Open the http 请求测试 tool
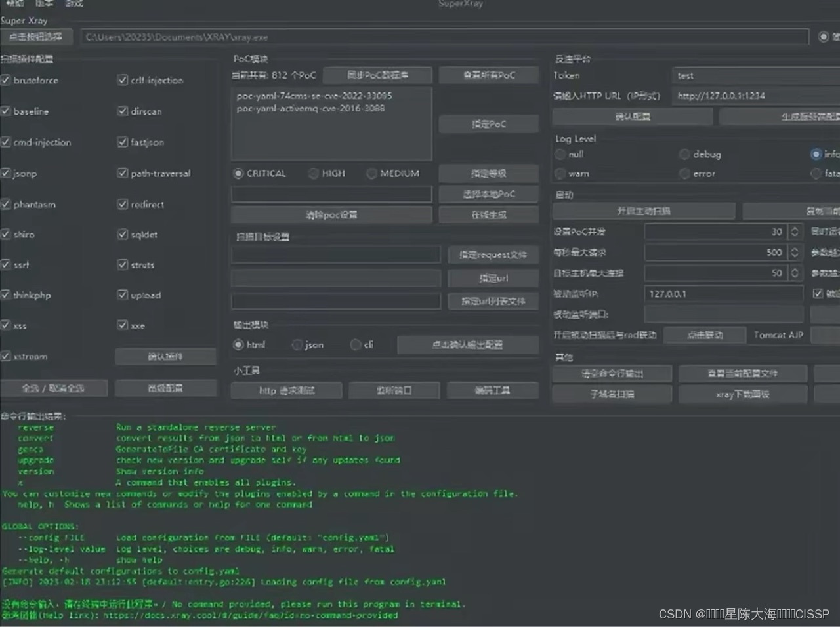 (x=287, y=390)
